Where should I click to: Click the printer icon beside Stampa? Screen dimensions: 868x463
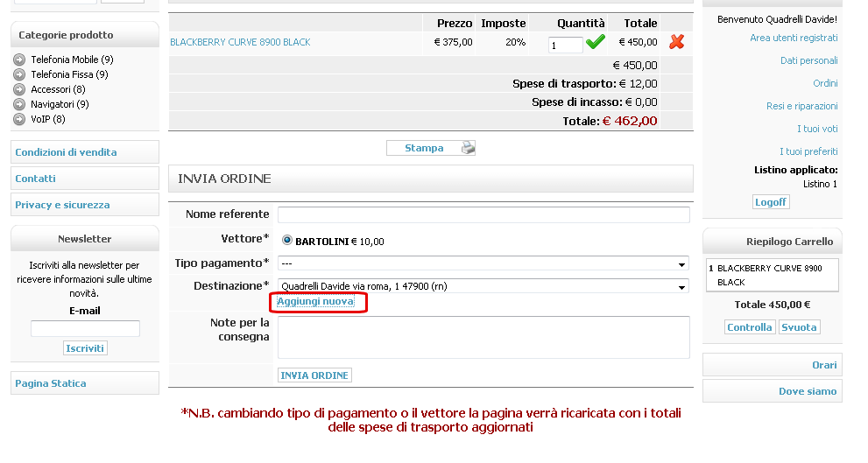(x=469, y=148)
